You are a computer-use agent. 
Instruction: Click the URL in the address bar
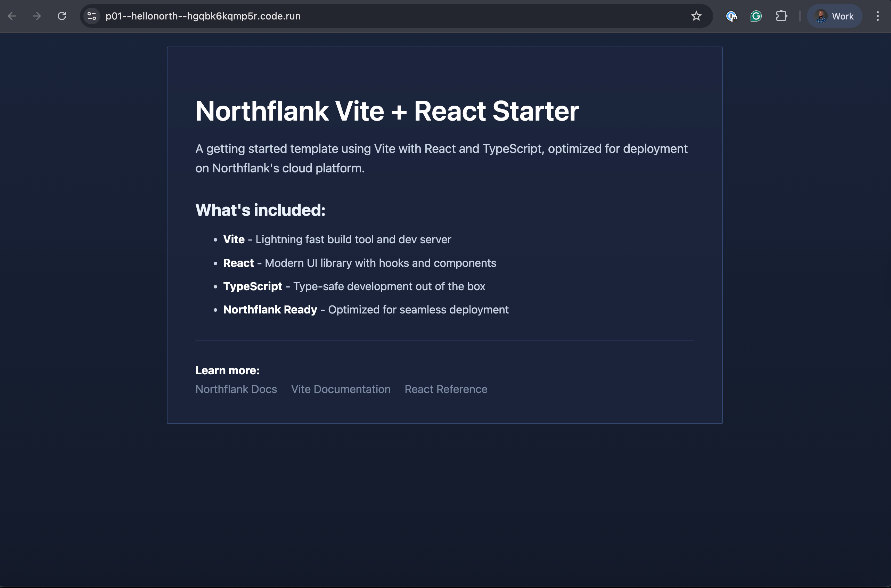click(x=203, y=16)
